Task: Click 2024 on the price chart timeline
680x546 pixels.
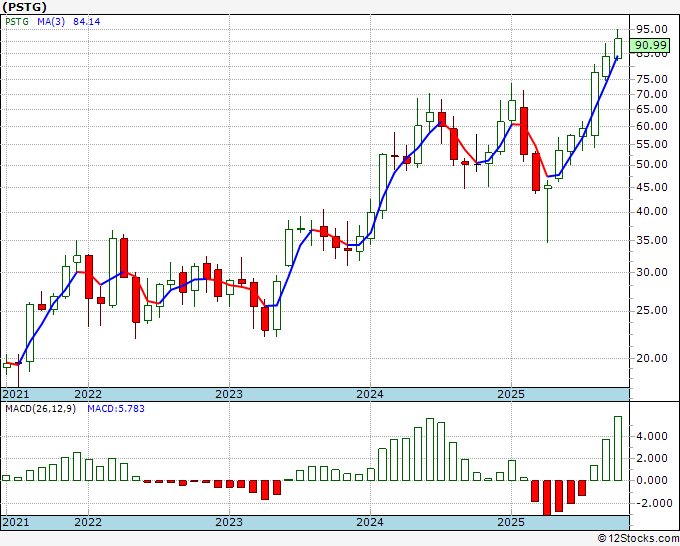Action: 369,394
